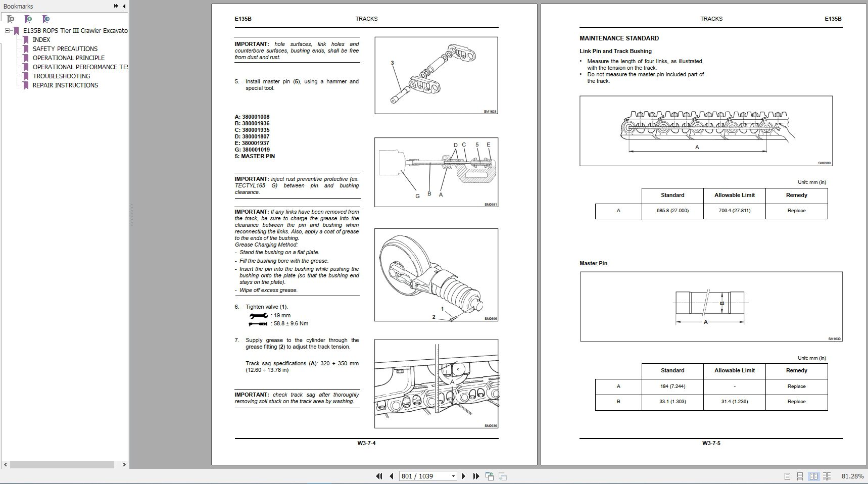Collapse the Bookmarks panel with the arrow toggle
The width and height of the screenshot is (868, 484).
tap(125, 7)
